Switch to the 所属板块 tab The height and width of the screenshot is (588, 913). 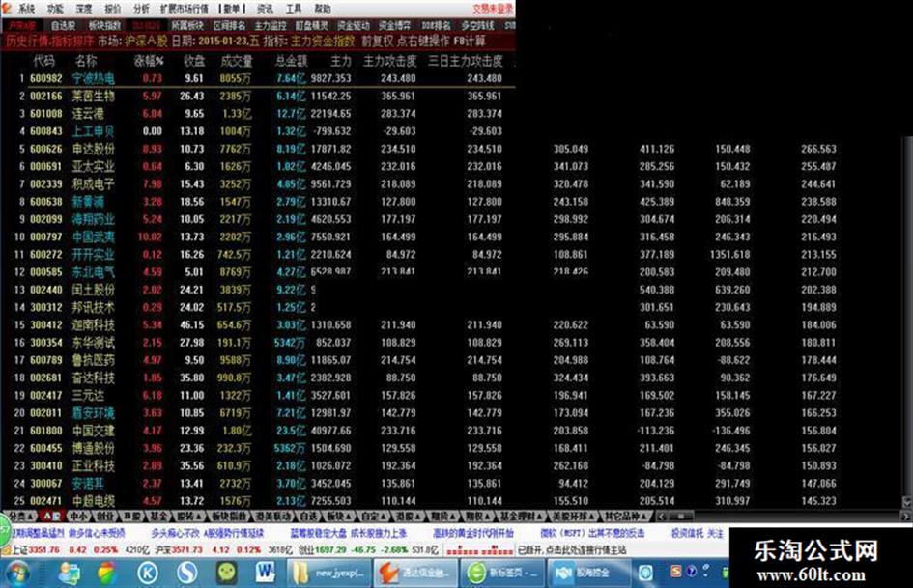tap(186, 26)
